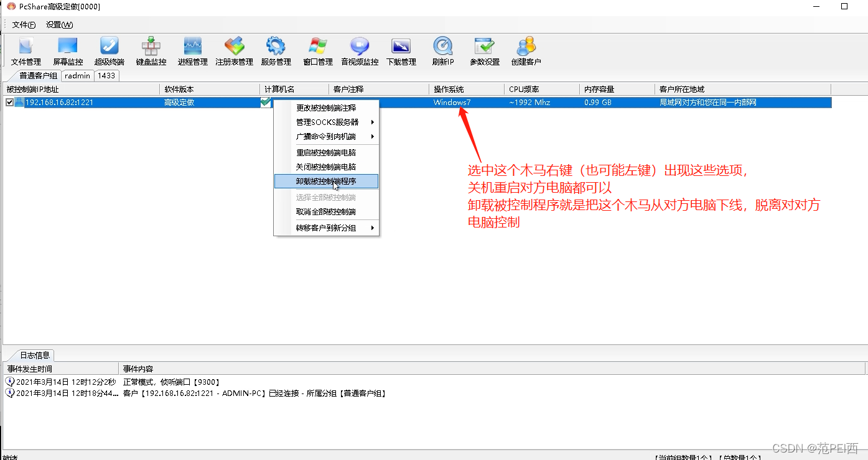The image size is (868, 460).
Task: Click PcShare app icon in title bar
Action: pos(11,6)
